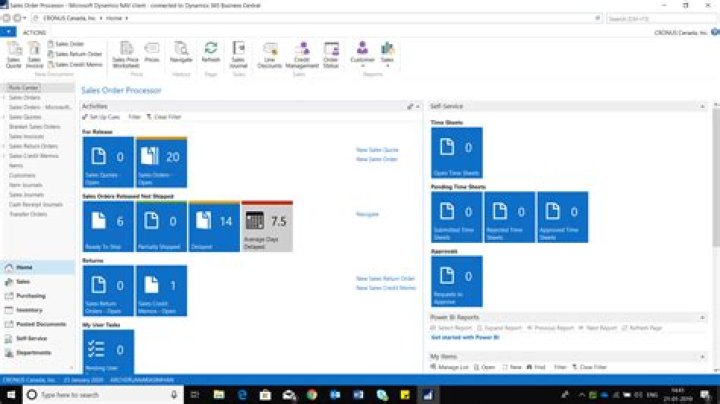Click the New Sales Credit Memo link
The image size is (720, 404).
tap(386, 288)
